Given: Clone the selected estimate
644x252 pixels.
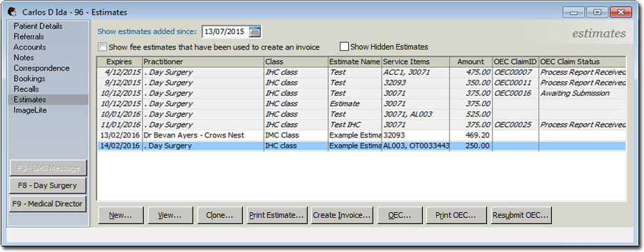Looking at the screenshot, I should click(220, 215).
